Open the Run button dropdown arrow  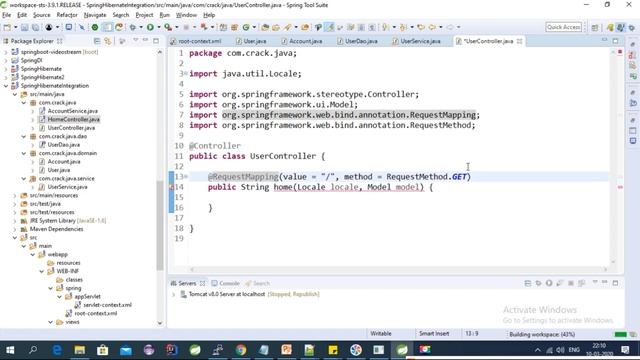(x=159, y=27)
